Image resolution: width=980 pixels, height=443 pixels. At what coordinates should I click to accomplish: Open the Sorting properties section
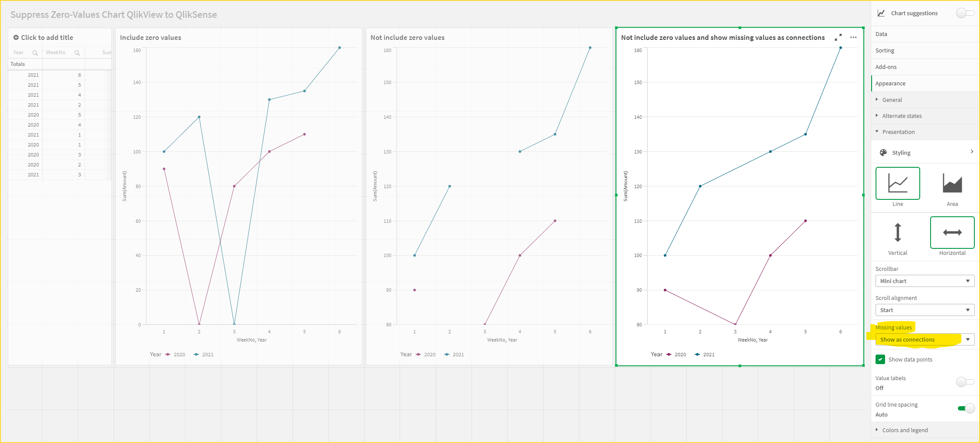click(885, 50)
